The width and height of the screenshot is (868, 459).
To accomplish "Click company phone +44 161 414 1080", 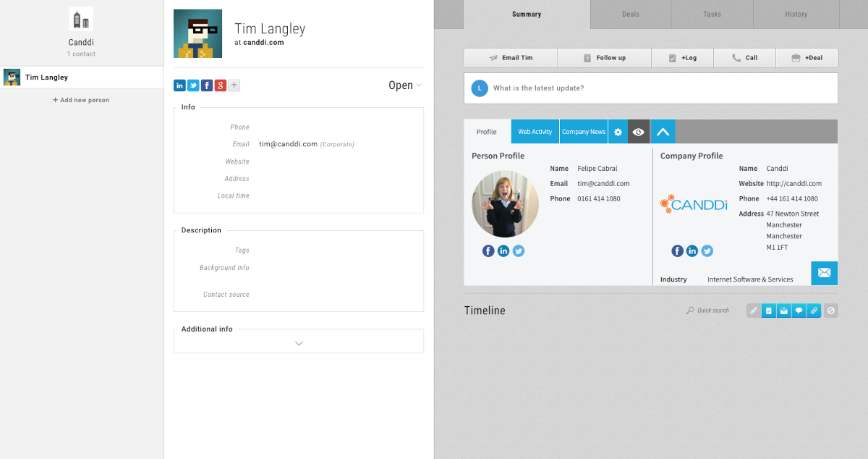I will coord(792,199).
